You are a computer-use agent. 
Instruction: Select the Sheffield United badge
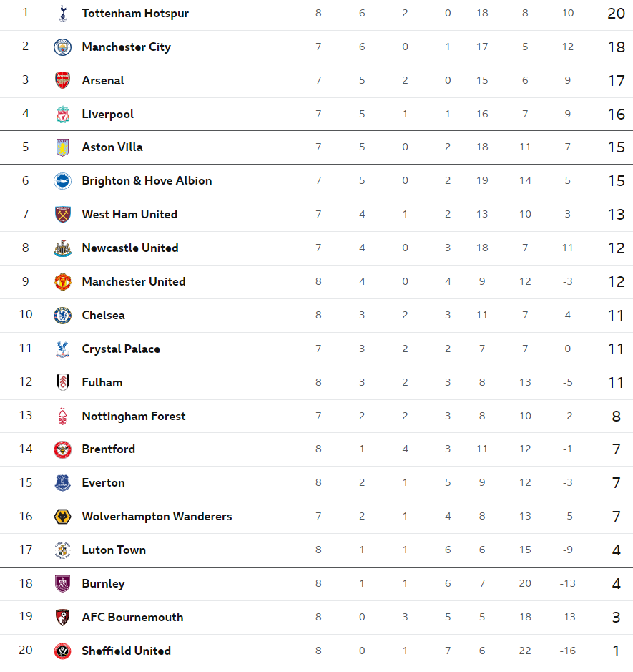62,651
